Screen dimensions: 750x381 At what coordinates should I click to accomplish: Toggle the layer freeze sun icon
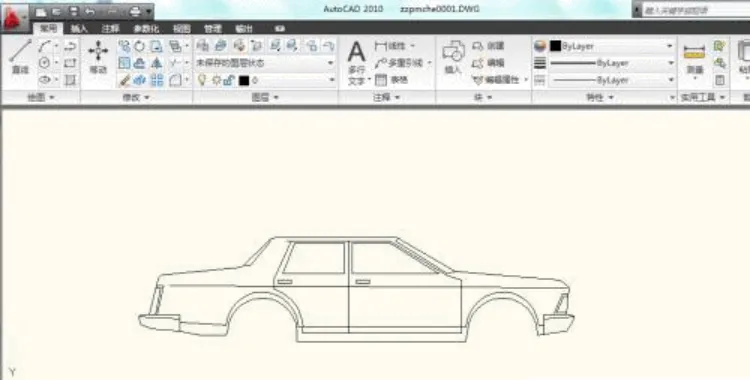click(x=216, y=80)
